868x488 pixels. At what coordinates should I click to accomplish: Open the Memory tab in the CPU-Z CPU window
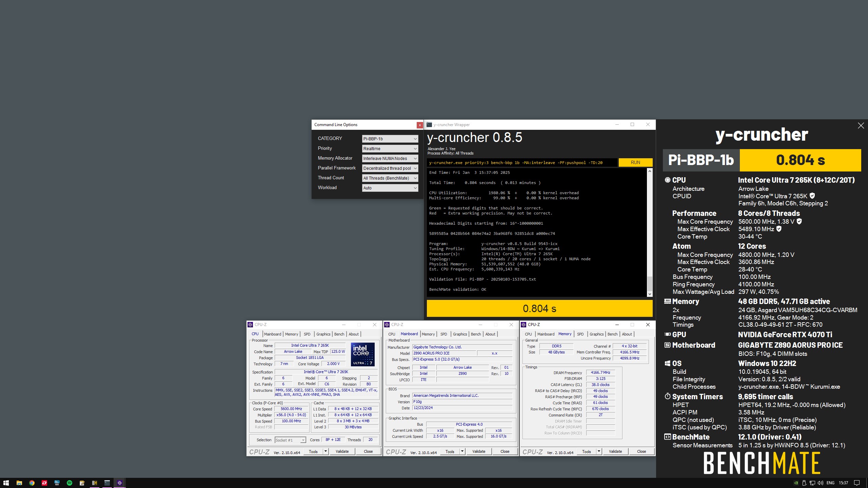pos(292,334)
